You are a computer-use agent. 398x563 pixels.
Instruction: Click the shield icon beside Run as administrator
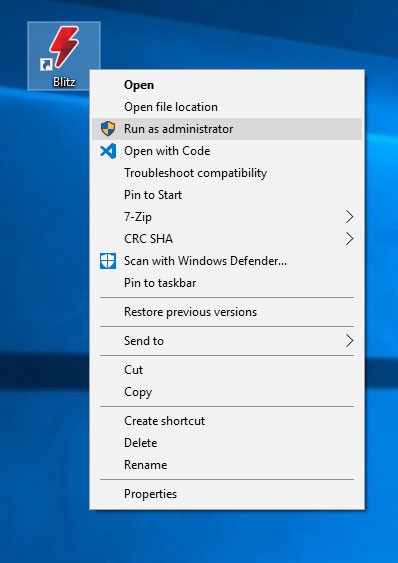tap(108, 129)
